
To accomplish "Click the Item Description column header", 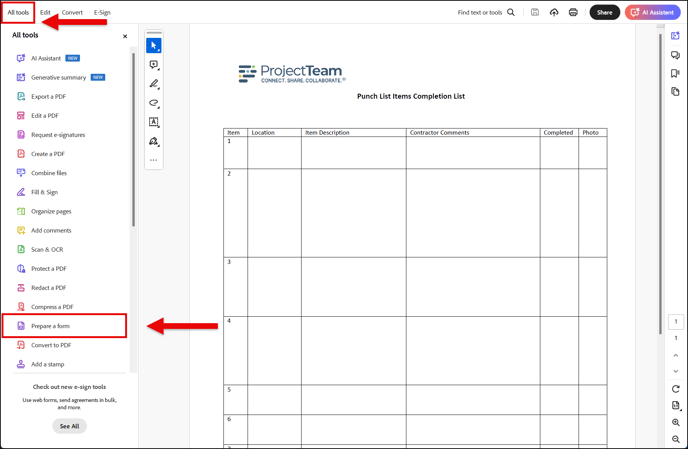I will (x=327, y=133).
